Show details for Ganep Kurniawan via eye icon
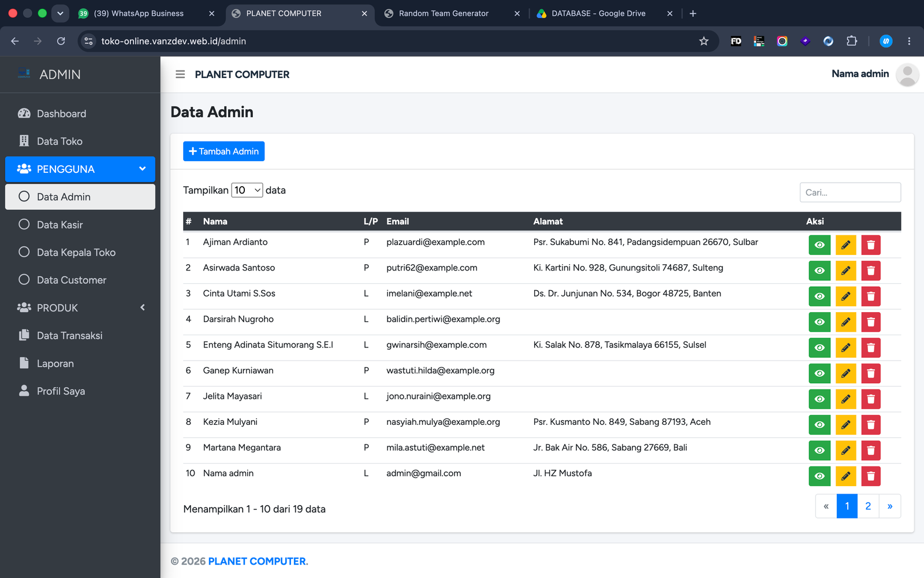The width and height of the screenshot is (924, 578). pyautogui.click(x=819, y=373)
